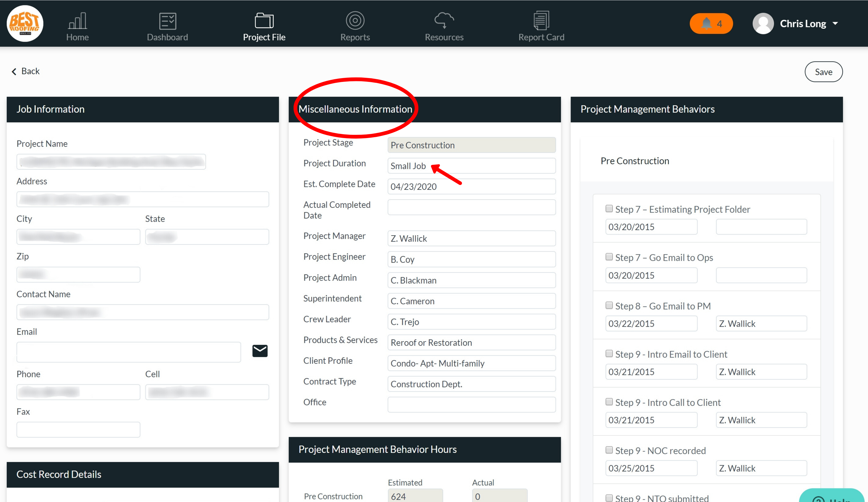The width and height of the screenshot is (868, 502).
Task: Expand the Chris Long account dropdown arrow
Action: click(x=835, y=23)
